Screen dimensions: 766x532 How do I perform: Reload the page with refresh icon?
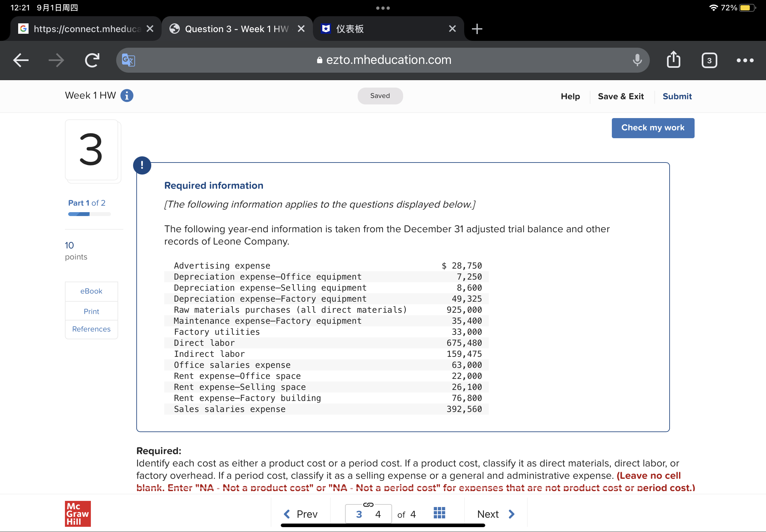point(92,60)
